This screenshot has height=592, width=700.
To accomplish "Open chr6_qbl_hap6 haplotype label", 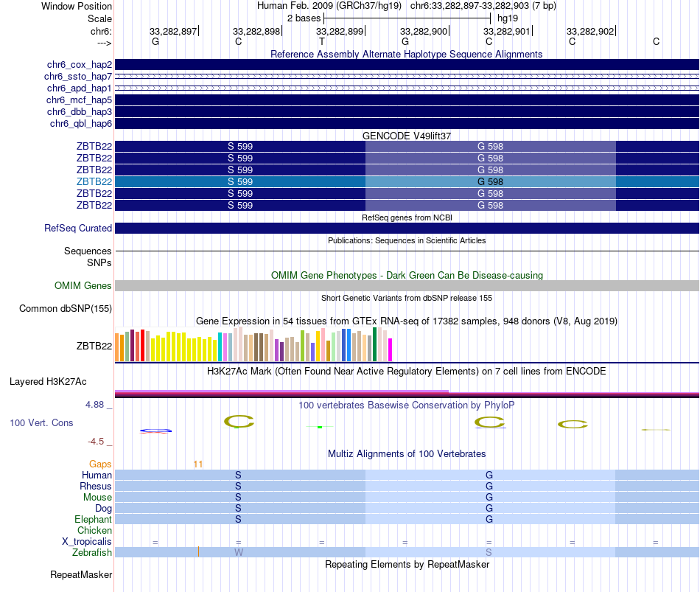I will [x=81, y=123].
